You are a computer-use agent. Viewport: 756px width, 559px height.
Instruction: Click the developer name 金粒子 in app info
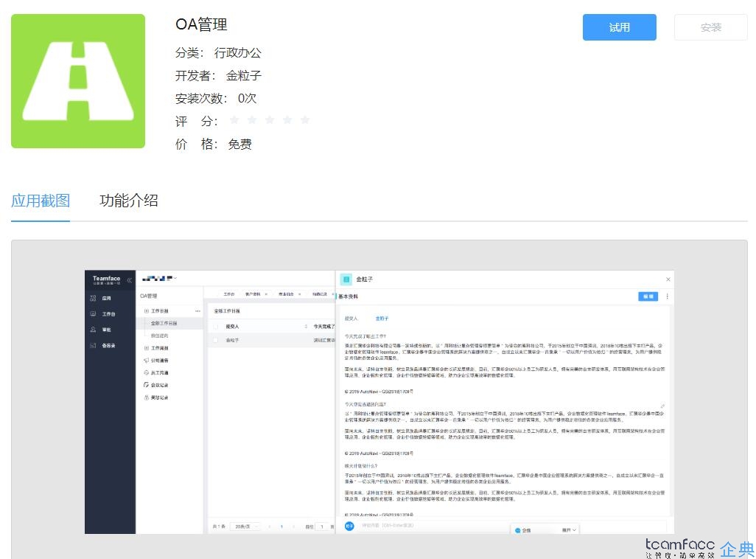point(243,76)
